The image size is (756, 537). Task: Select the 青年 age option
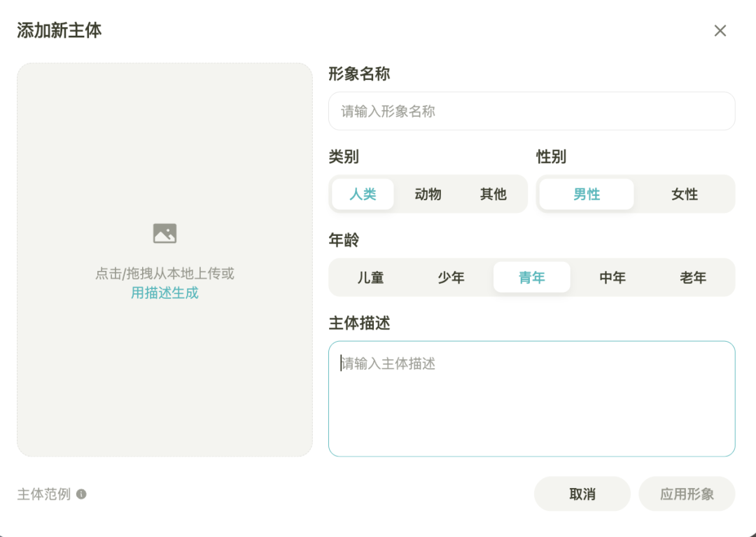(531, 278)
